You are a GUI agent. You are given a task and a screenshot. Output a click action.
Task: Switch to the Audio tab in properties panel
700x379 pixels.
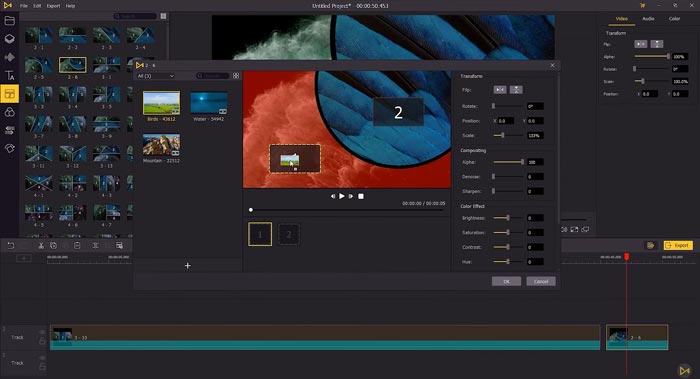point(648,19)
